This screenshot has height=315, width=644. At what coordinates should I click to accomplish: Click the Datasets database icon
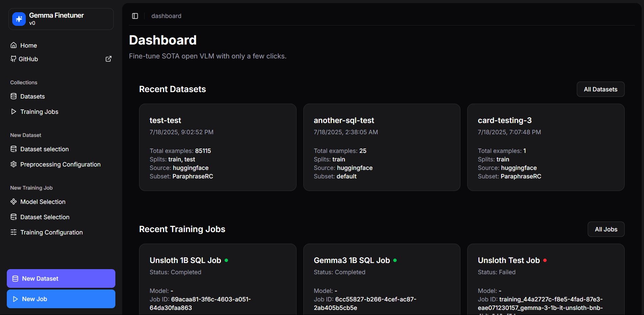tap(13, 96)
